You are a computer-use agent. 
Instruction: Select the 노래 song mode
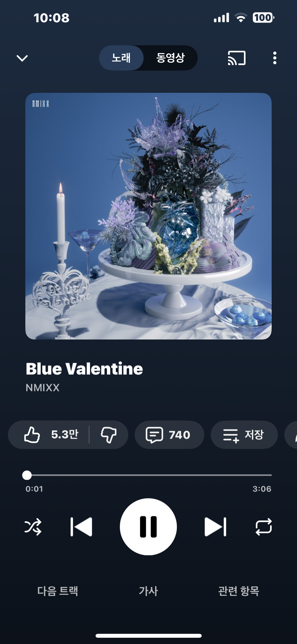click(x=121, y=58)
